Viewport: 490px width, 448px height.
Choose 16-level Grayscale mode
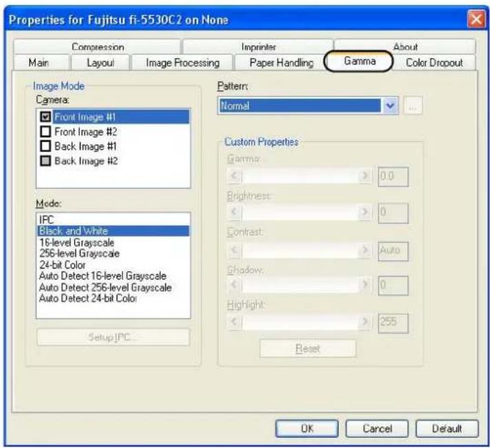[x=113, y=242]
